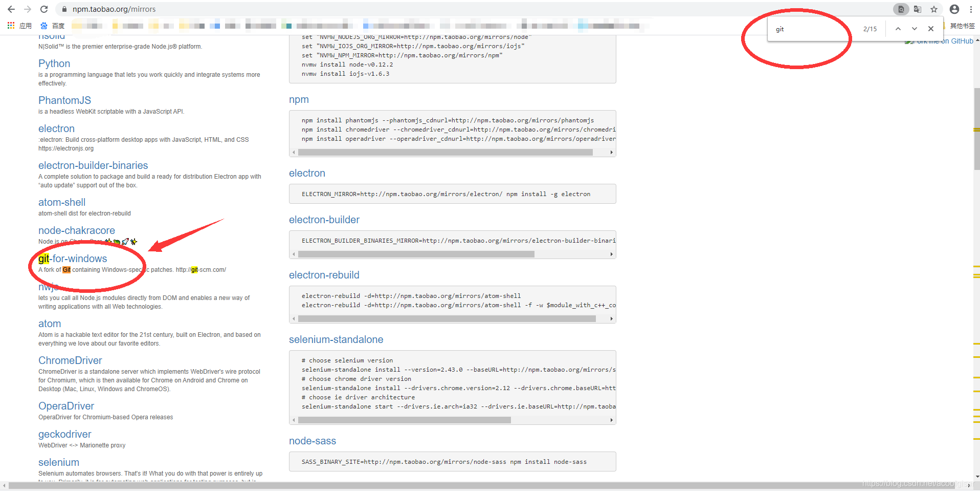Click the translate page icon

[x=918, y=9]
